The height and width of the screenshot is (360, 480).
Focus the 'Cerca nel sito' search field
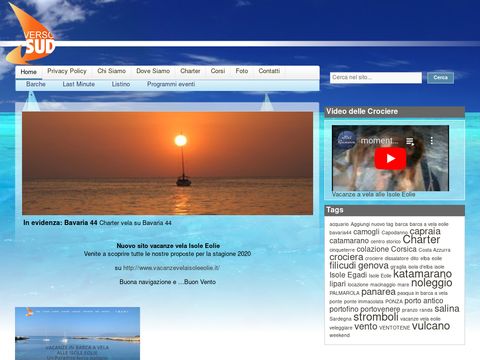(376, 77)
